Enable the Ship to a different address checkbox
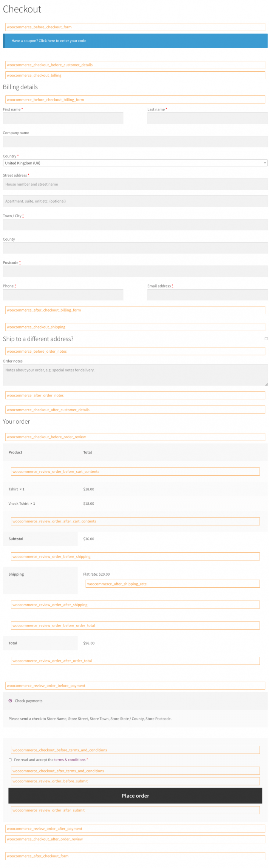This screenshot has height=868, width=269. pyautogui.click(x=266, y=339)
